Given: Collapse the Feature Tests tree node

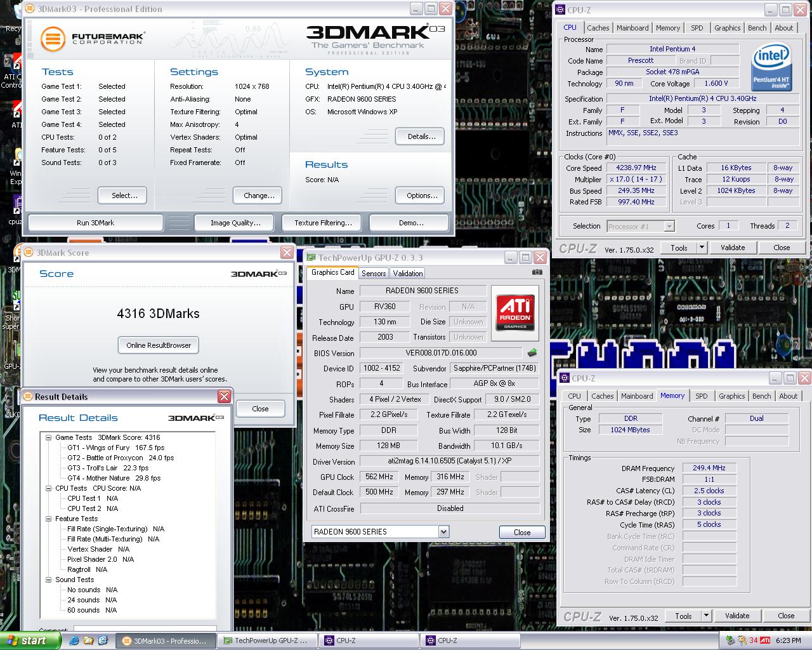Looking at the screenshot, I should click(x=49, y=519).
